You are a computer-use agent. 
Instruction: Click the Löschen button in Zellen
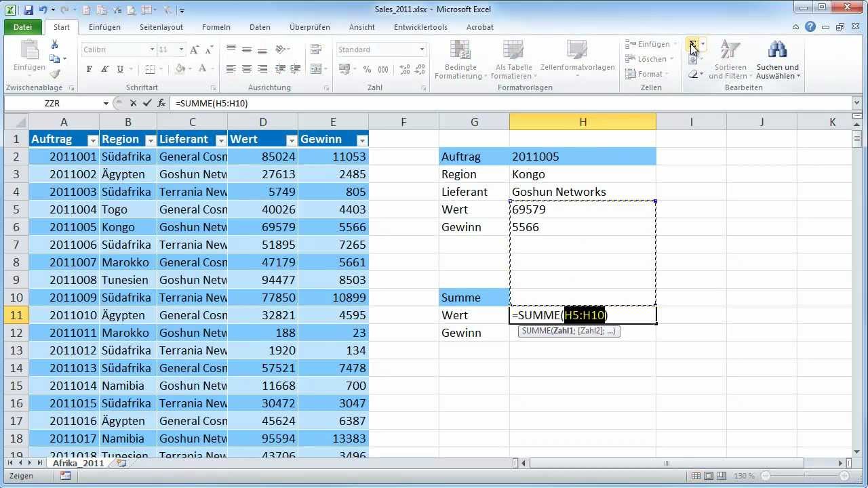click(x=650, y=59)
